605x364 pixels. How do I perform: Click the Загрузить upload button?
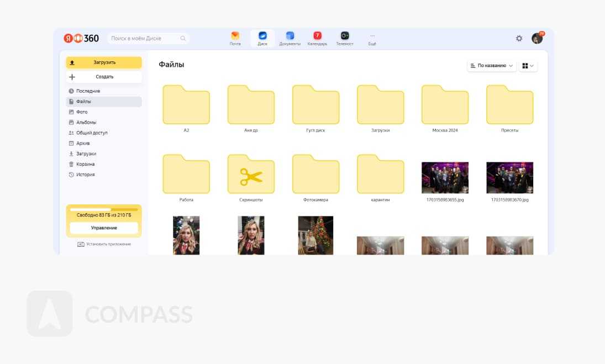[x=104, y=62]
